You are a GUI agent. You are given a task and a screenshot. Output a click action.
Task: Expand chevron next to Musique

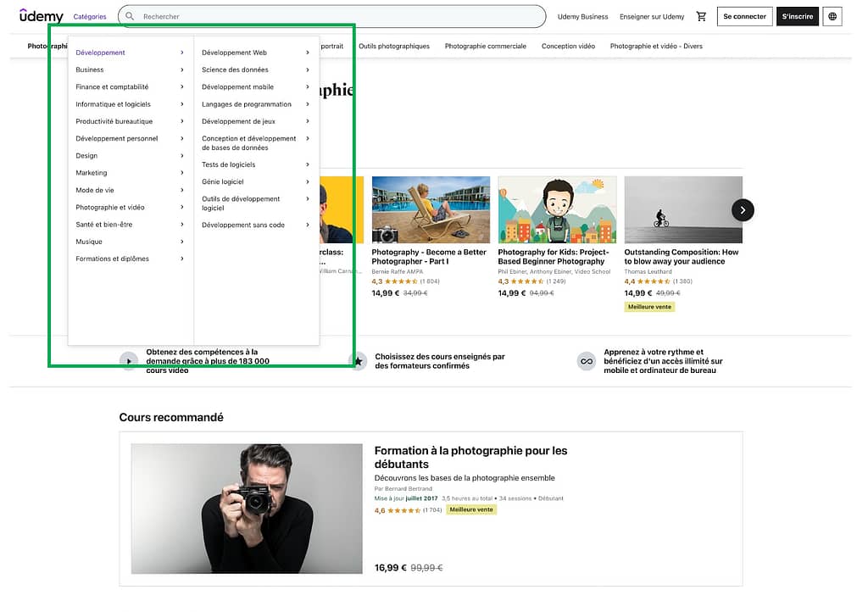[x=181, y=242]
